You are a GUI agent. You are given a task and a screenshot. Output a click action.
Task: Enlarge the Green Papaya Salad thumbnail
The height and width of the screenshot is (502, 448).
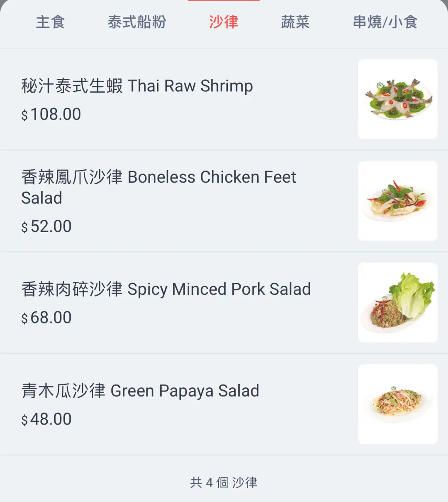[397, 404]
